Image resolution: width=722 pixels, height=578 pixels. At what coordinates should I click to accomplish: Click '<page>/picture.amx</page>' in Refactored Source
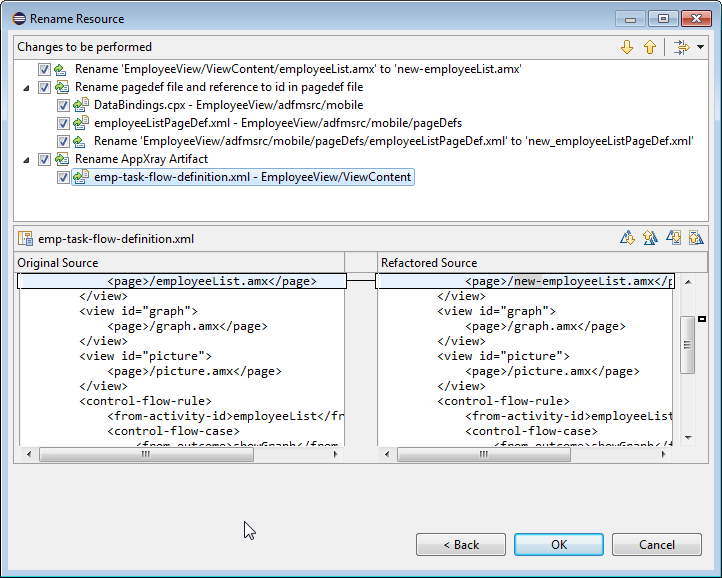pos(552,371)
